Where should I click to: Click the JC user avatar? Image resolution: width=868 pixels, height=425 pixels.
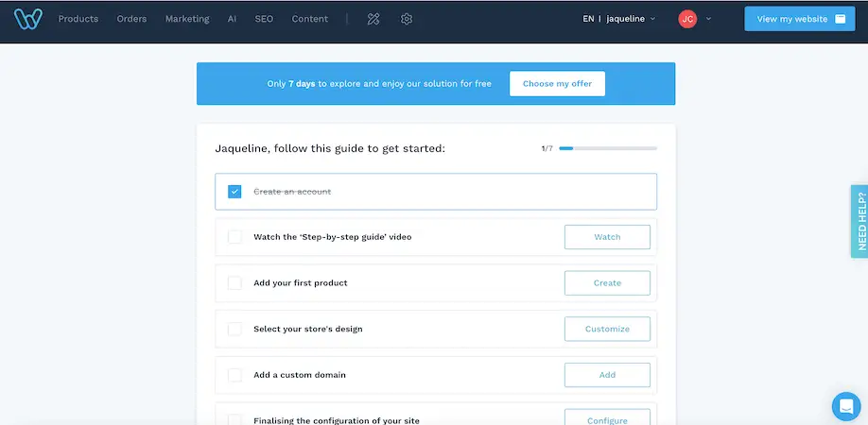click(x=687, y=19)
